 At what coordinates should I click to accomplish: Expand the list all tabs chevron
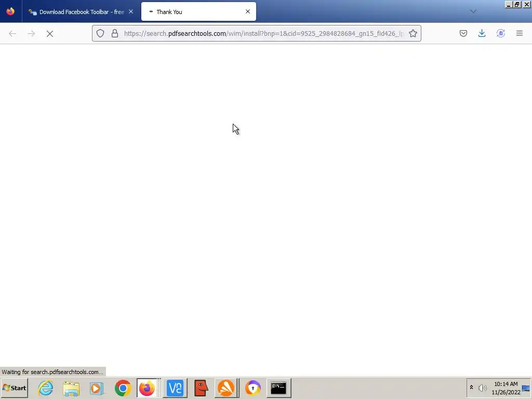pos(473,11)
